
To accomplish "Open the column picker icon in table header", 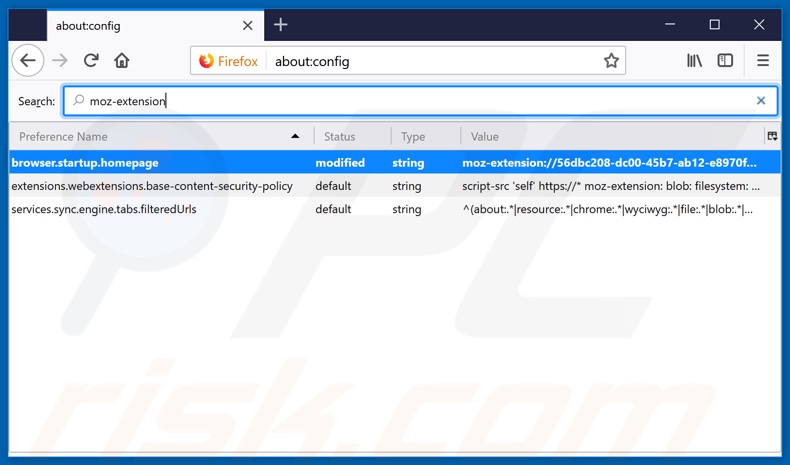I will point(772,136).
